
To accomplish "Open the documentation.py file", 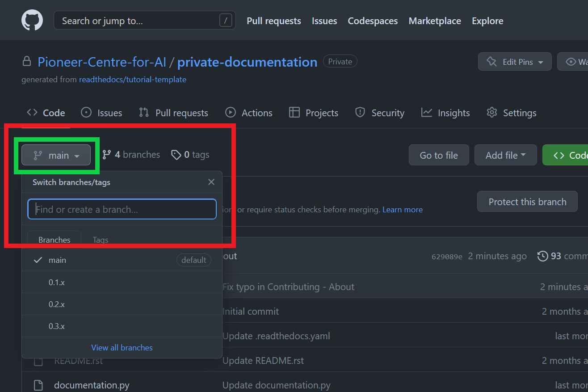I will pos(92,385).
